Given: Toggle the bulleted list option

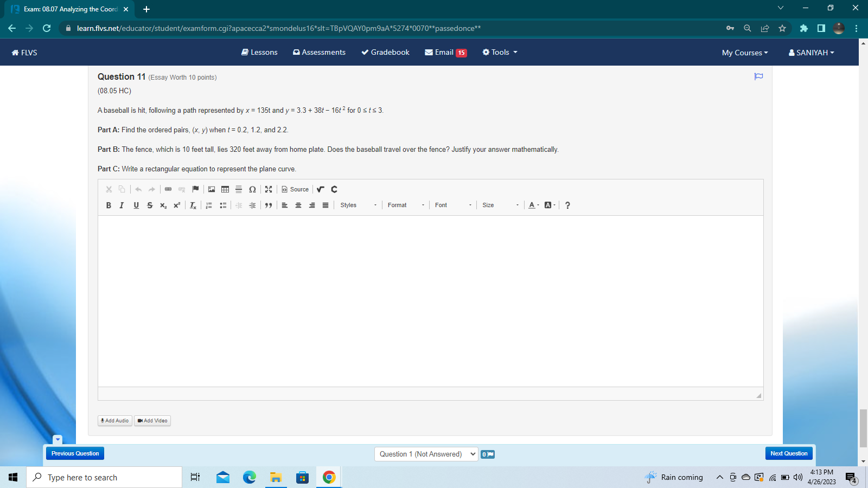Looking at the screenshot, I should [223, 205].
